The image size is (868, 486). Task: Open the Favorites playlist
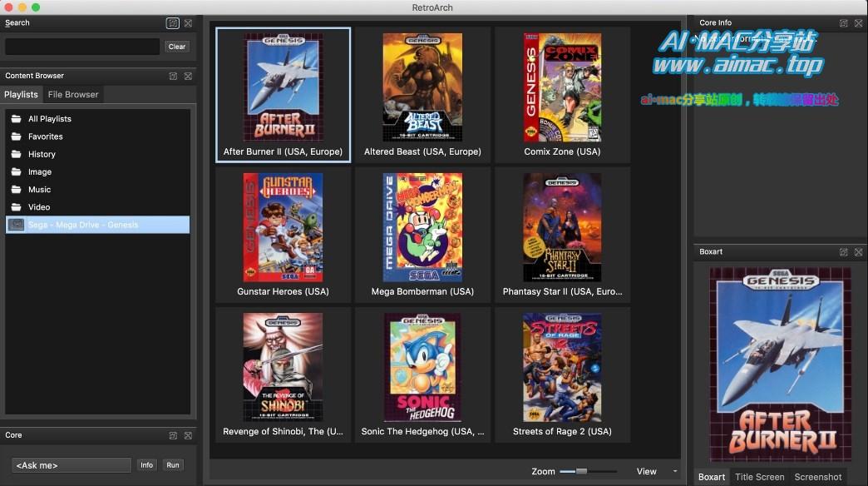pos(97,136)
